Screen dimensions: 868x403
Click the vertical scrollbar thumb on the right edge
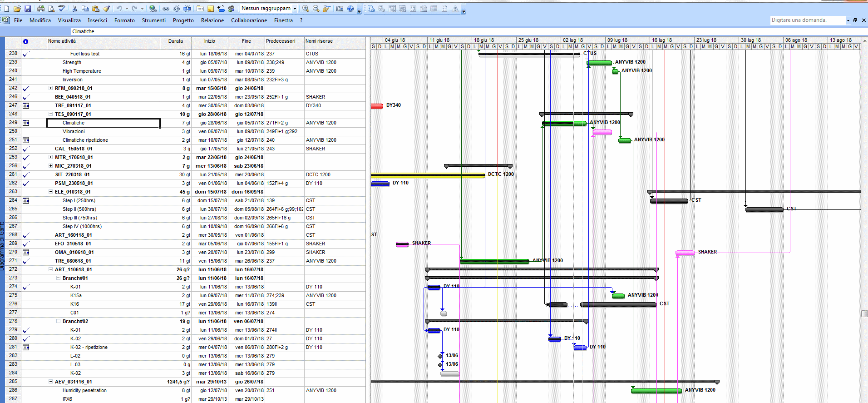(x=864, y=313)
